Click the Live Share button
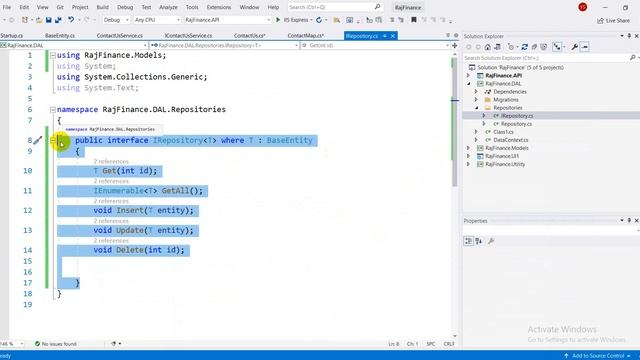The height and width of the screenshot is (360, 640). coord(613,20)
